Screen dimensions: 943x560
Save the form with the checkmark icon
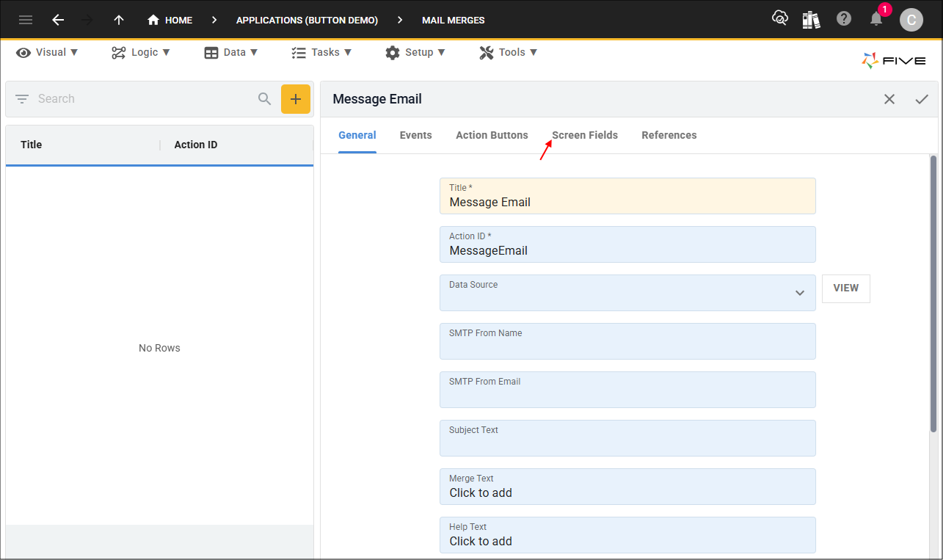point(922,99)
